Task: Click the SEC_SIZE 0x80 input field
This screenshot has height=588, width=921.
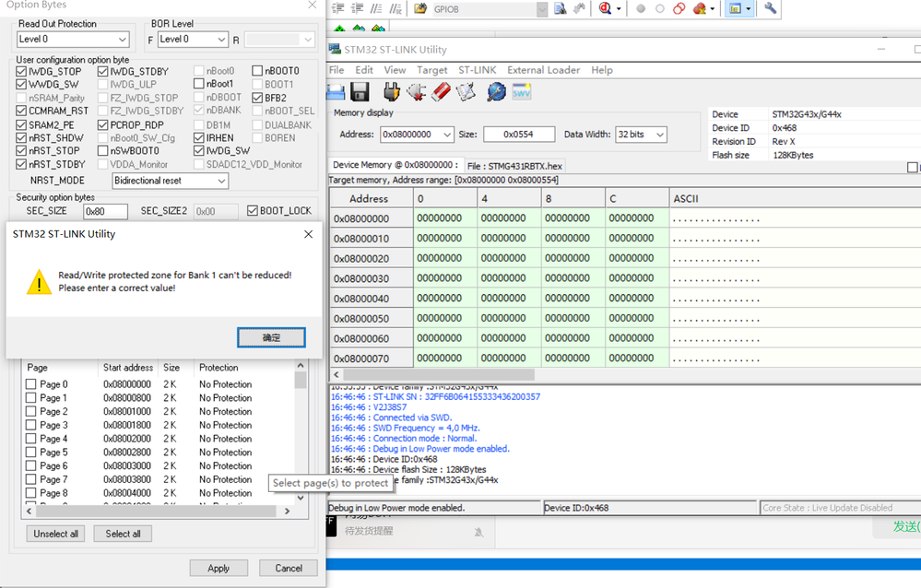Action: (106, 211)
